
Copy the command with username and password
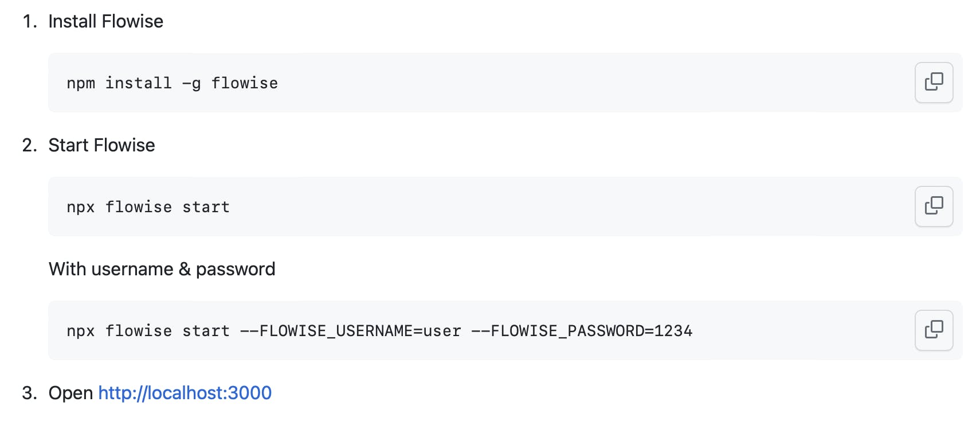click(934, 330)
